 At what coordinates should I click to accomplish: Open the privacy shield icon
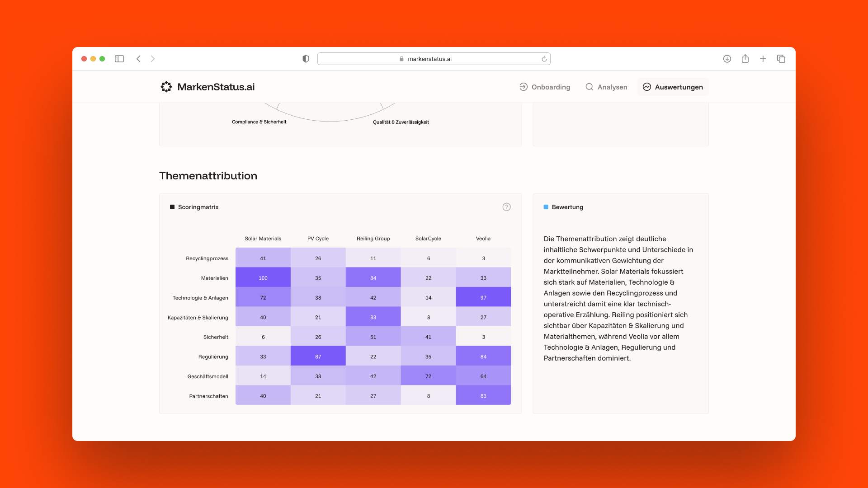306,59
